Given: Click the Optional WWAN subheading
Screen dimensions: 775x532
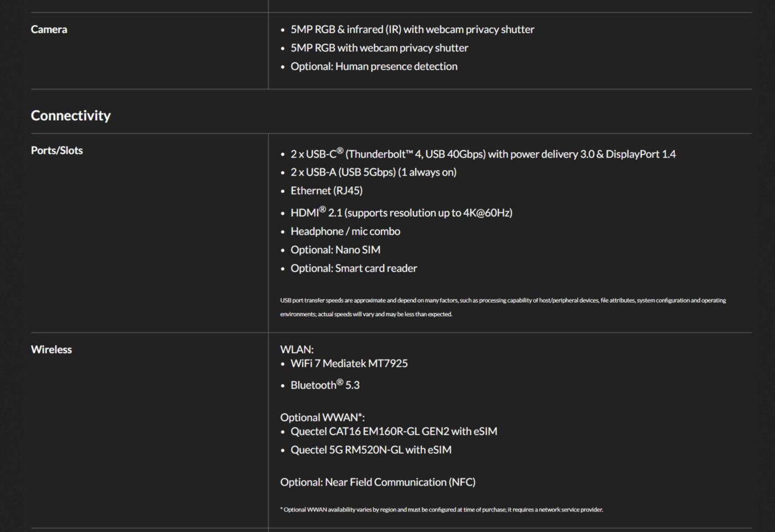Looking at the screenshot, I should tap(322, 417).
